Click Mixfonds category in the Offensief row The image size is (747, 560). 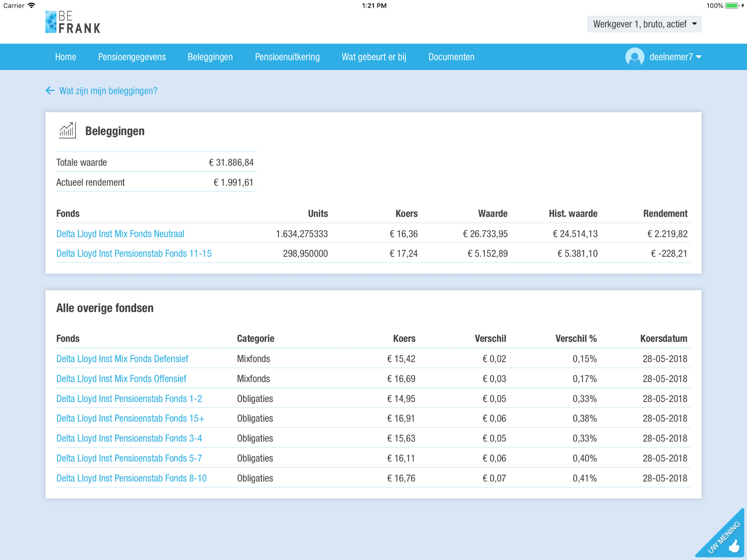[x=254, y=379]
